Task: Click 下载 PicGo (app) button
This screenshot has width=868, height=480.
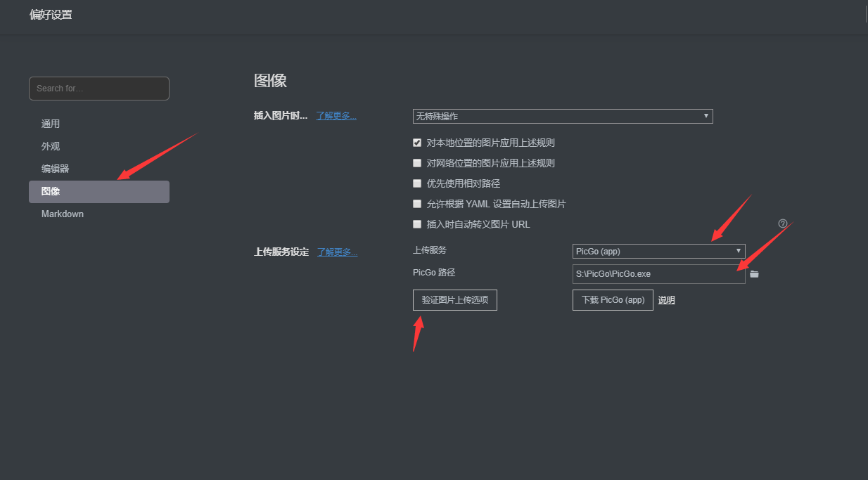Action: pyautogui.click(x=613, y=300)
